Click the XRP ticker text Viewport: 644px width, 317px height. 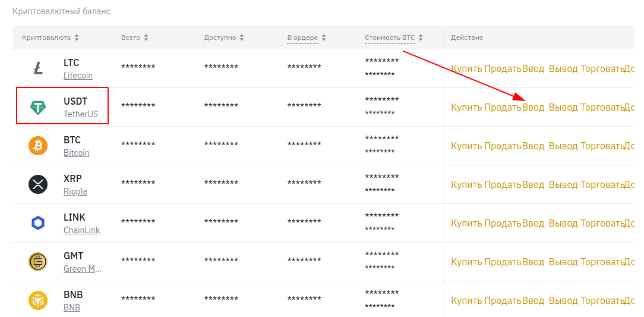pyautogui.click(x=72, y=179)
